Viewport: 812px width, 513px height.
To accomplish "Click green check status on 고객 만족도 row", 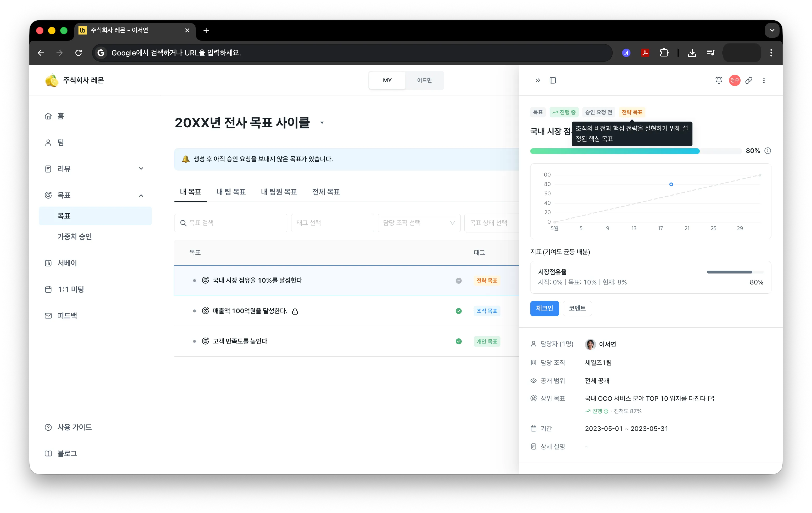I will 459,341.
